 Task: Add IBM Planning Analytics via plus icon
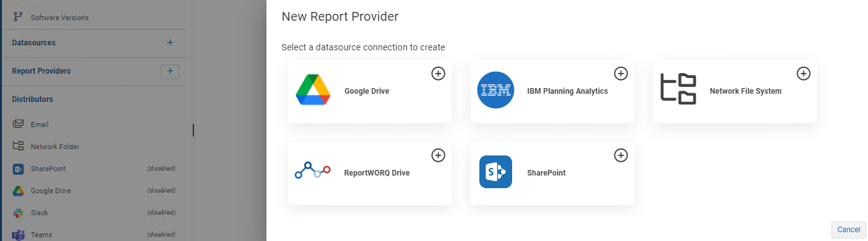620,74
